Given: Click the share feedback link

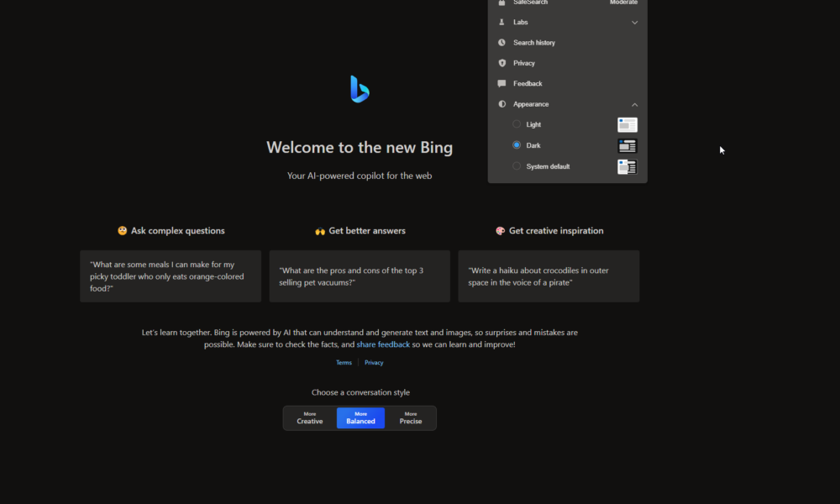Looking at the screenshot, I should (x=383, y=344).
